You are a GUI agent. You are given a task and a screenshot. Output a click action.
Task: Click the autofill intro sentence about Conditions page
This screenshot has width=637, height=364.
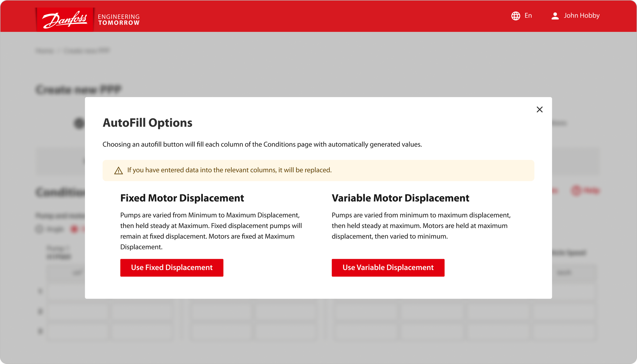(262, 144)
